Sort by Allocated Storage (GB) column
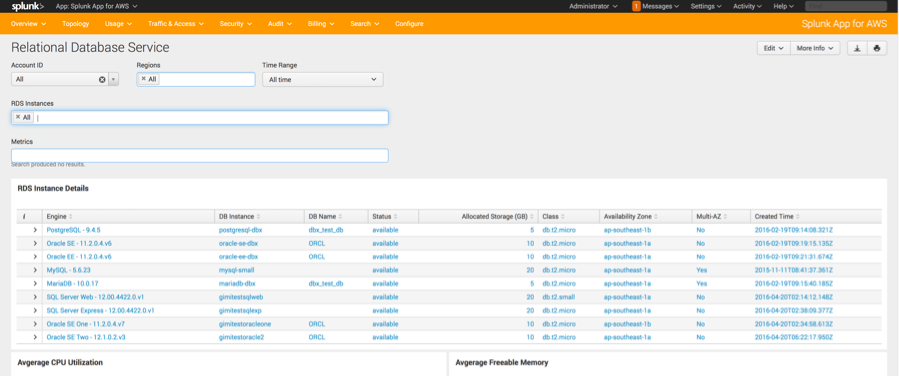 click(498, 217)
